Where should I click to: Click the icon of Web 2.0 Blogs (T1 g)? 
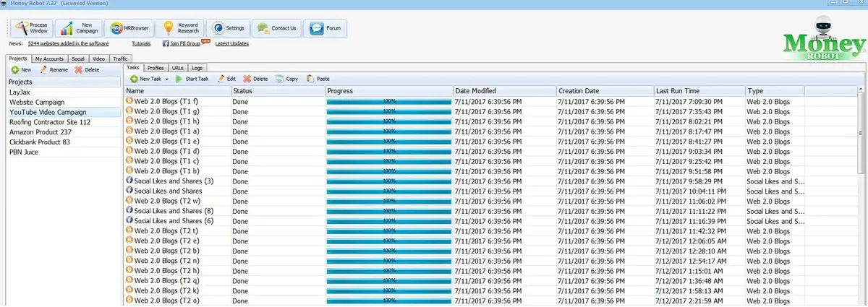coord(130,111)
